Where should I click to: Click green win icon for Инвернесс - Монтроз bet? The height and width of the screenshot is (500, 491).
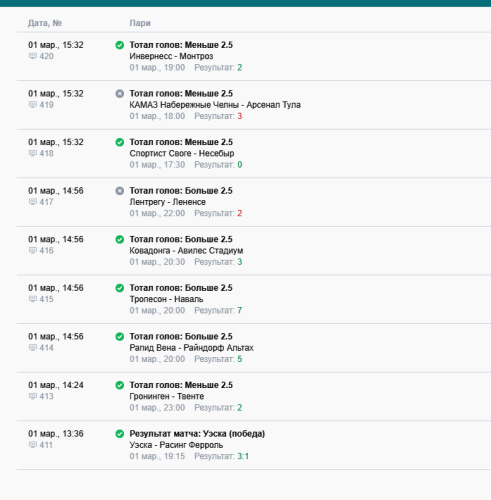(120, 45)
